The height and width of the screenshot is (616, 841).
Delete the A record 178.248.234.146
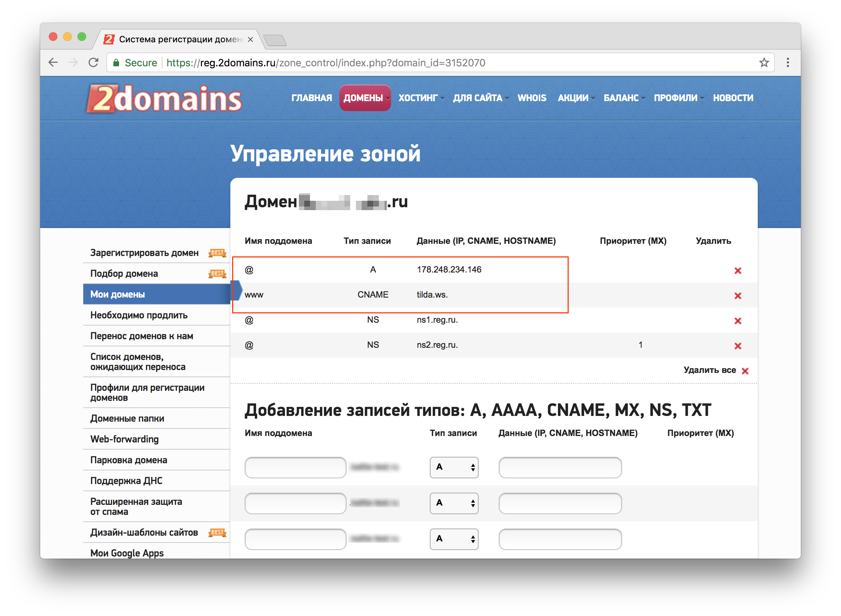point(738,271)
